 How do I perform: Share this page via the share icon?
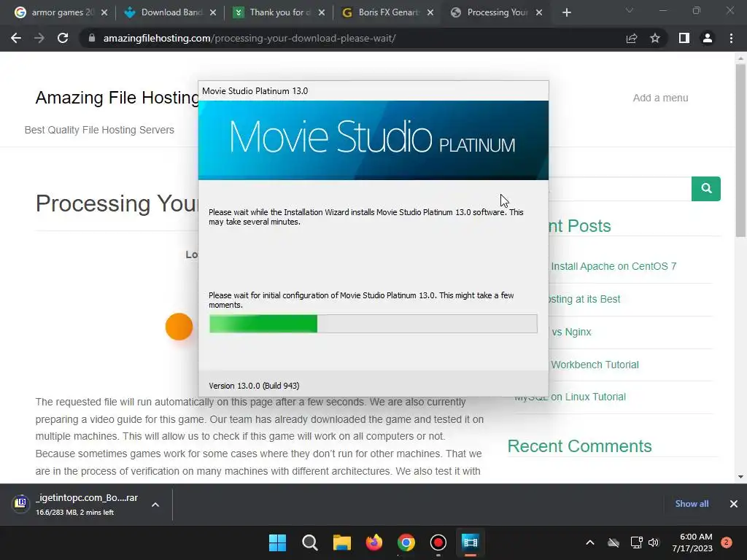632,38
